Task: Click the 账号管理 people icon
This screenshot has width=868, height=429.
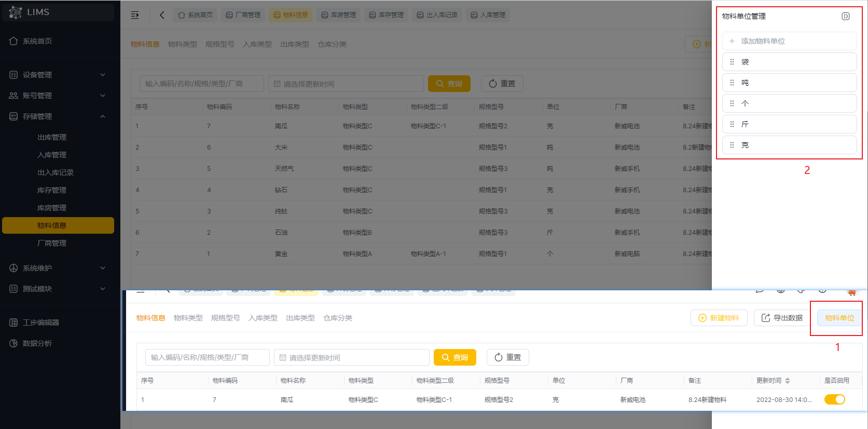Action: tap(13, 96)
